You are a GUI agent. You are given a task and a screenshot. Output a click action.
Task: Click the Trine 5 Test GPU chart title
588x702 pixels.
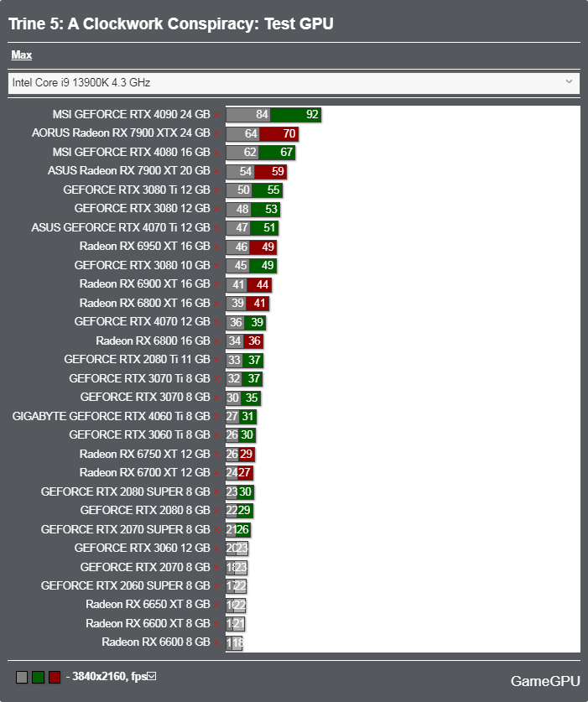[171, 23]
